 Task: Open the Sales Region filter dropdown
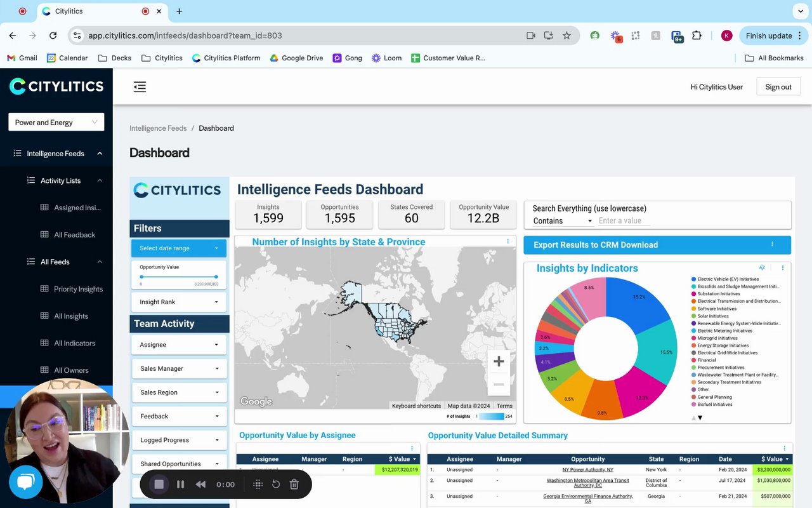coord(180,392)
